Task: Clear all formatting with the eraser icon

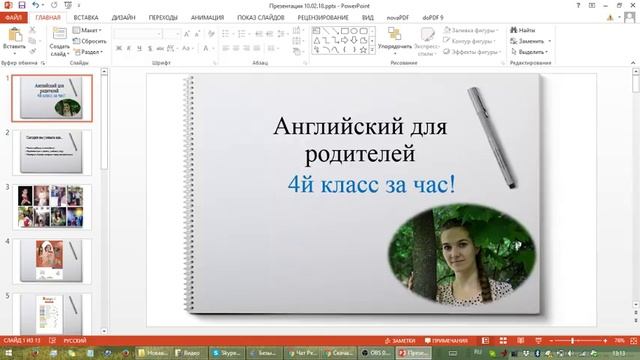Action: point(211,34)
